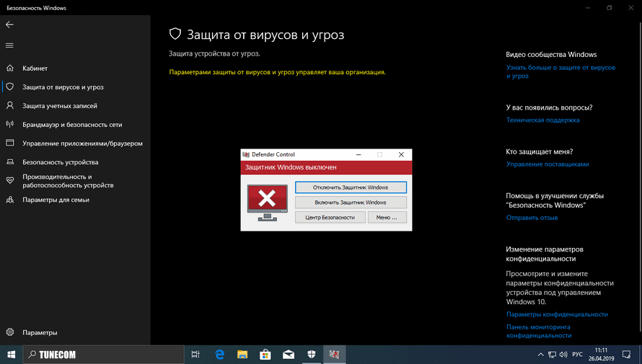This screenshot has width=642, height=364.
Task: Open Центр Безопасности from Defender Control
Action: [330, 218]
